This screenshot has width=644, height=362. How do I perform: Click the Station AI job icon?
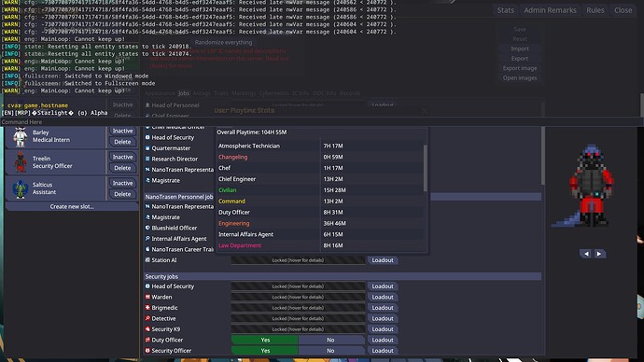point(147,259)
